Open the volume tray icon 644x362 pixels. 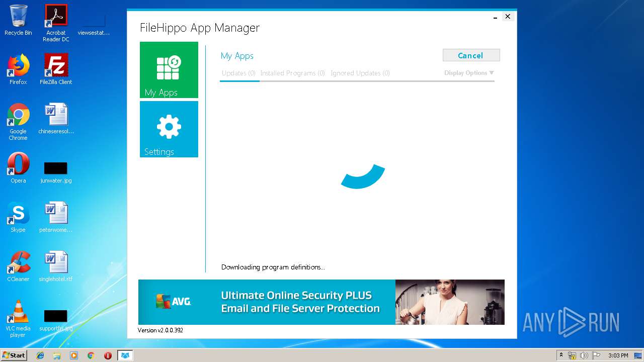pos(584,355)
